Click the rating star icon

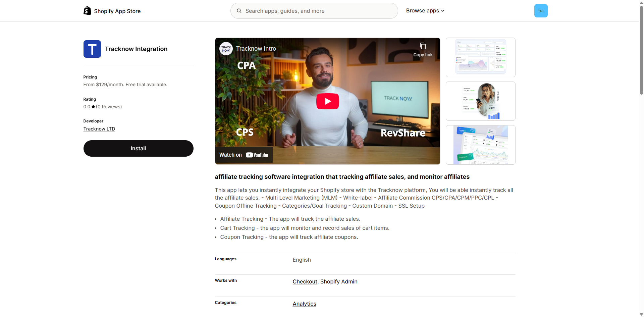coord(93,107)
